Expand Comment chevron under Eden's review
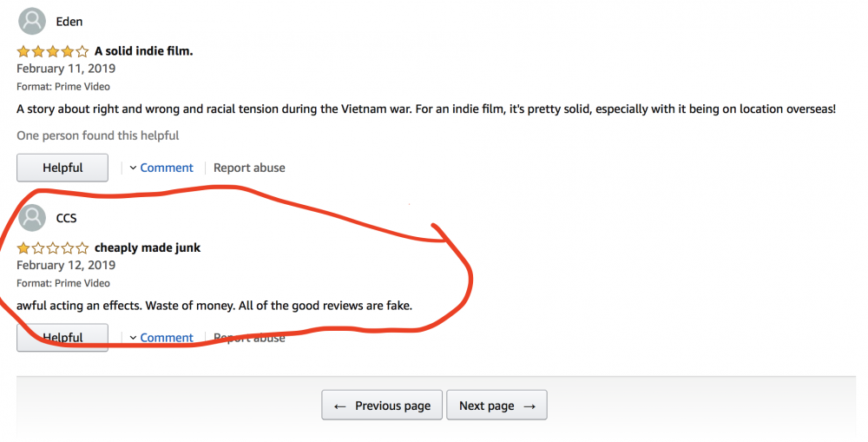This screenshot has height=442, width=868. coord(134,168)
